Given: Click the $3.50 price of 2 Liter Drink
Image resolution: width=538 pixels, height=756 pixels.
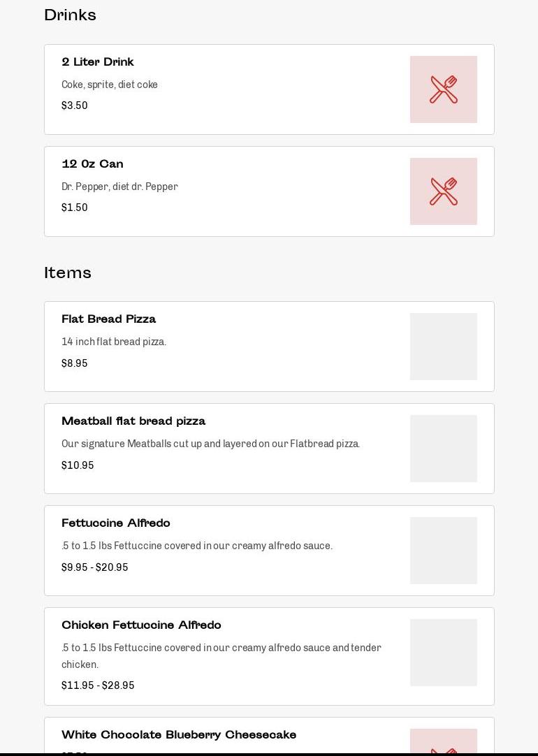Looking at the screenshot, I should tap(75, 106).
